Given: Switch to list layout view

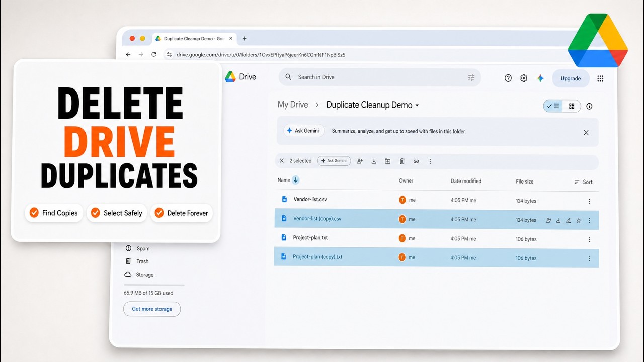Looking at the screenshot, I should pos(553,106).
